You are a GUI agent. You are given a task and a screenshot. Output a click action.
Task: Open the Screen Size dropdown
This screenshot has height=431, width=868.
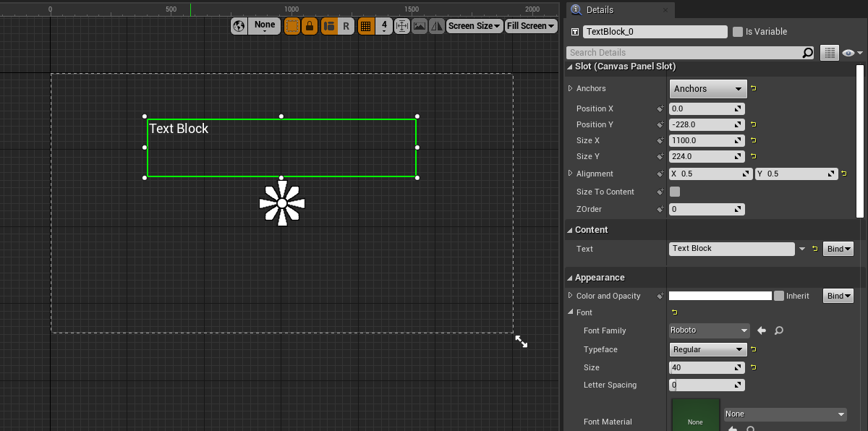tap(475, 26)
